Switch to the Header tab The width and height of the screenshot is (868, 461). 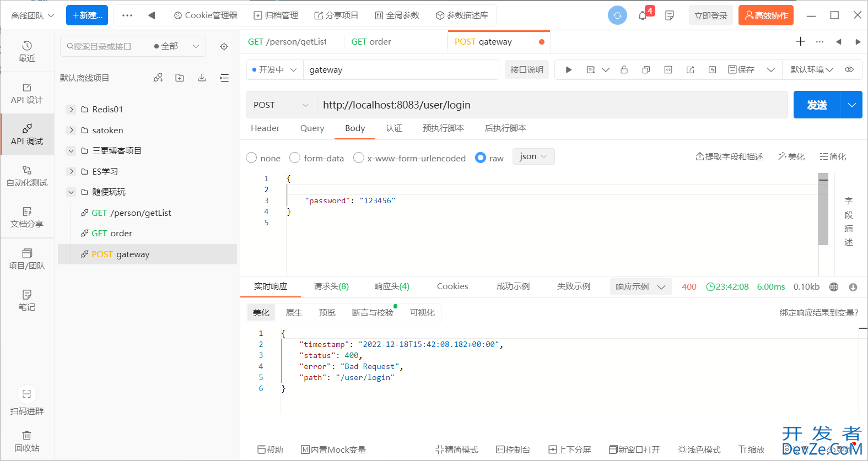265,128
